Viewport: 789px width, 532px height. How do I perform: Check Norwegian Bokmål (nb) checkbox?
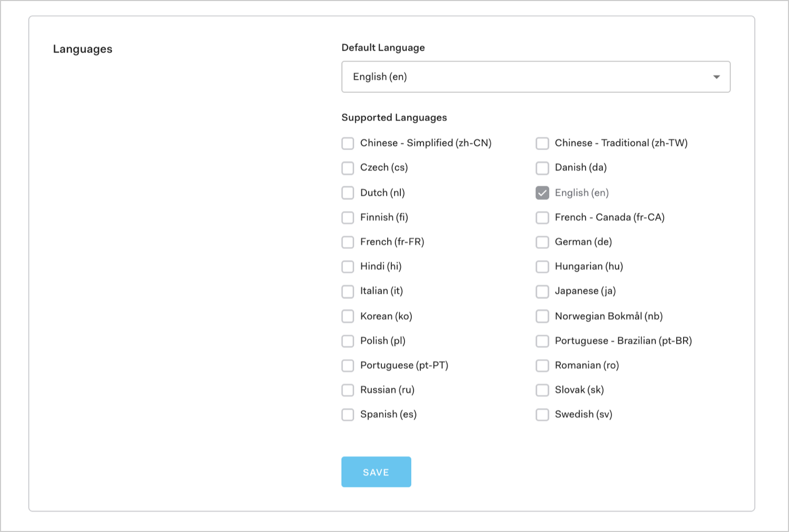(x=542, y=316)
